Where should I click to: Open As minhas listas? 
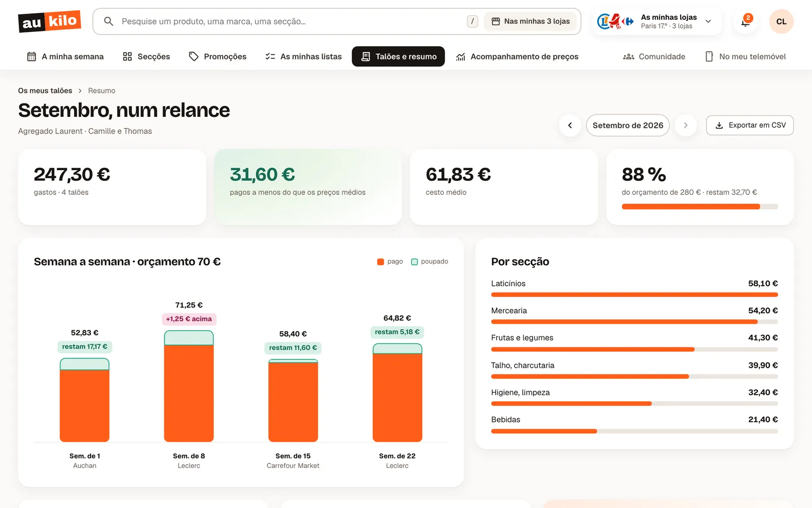click(x=303, y=56)
